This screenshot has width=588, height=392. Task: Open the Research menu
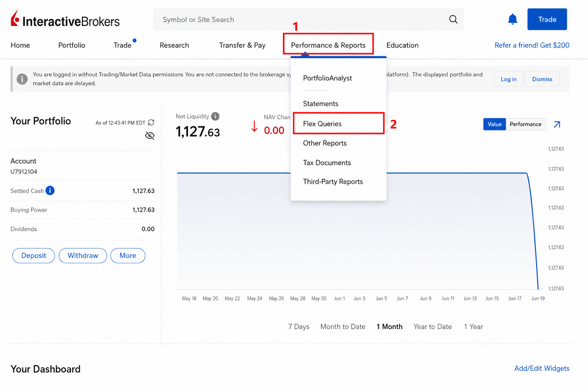tap(174, 45)
